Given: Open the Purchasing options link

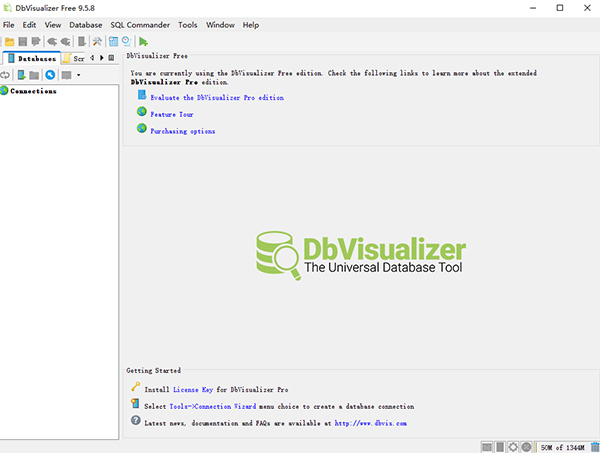Looking at the screenshot, I should click(183, 131).
